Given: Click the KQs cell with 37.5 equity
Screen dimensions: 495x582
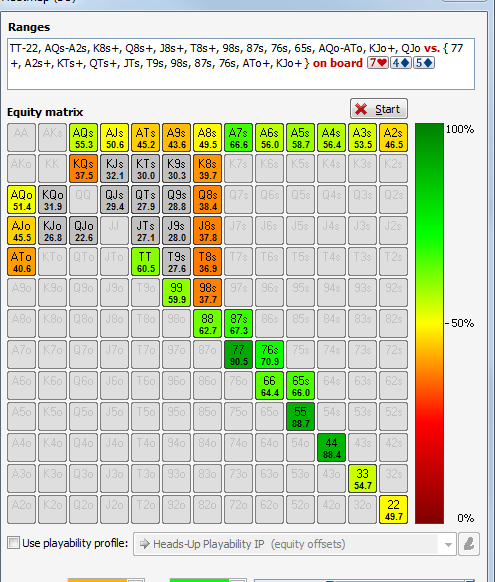Looking at the screenshot, I should (x=83, y=169).
